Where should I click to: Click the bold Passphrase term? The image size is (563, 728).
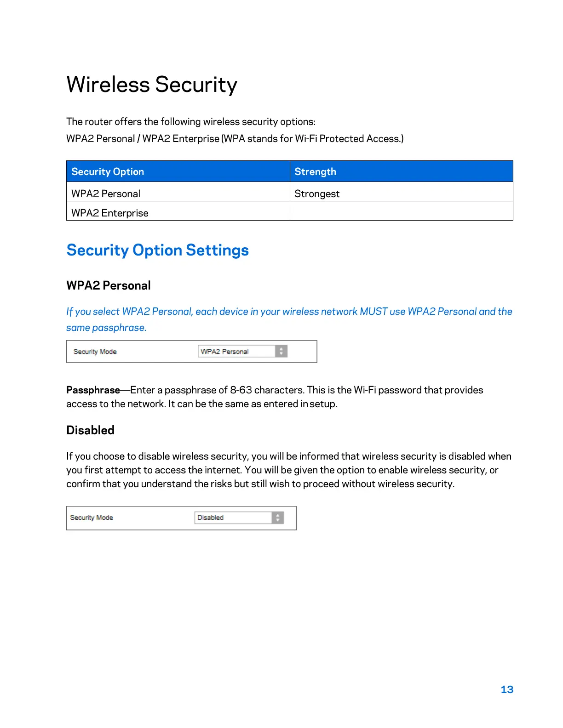point(93,390)
